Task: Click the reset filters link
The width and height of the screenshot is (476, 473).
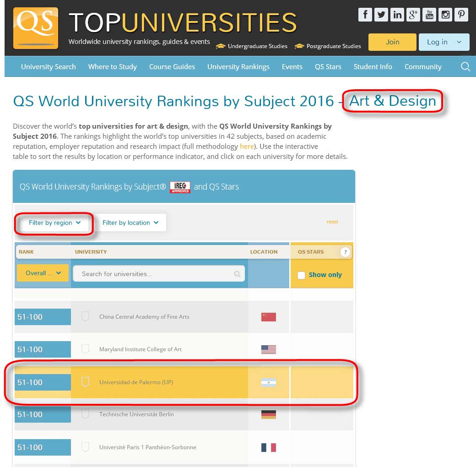Action: coord(332,222)
